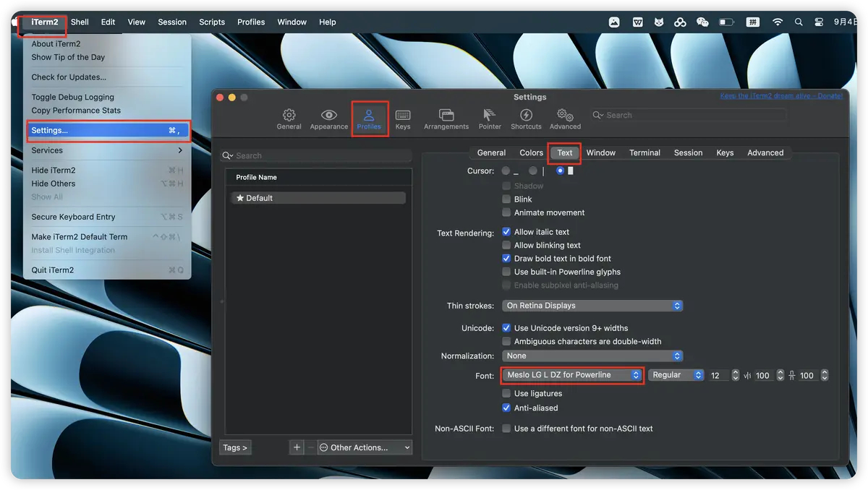Toggle the Anti-aliased checkbox
Viewport: 868px width, 490px height.
pos(506,408)
